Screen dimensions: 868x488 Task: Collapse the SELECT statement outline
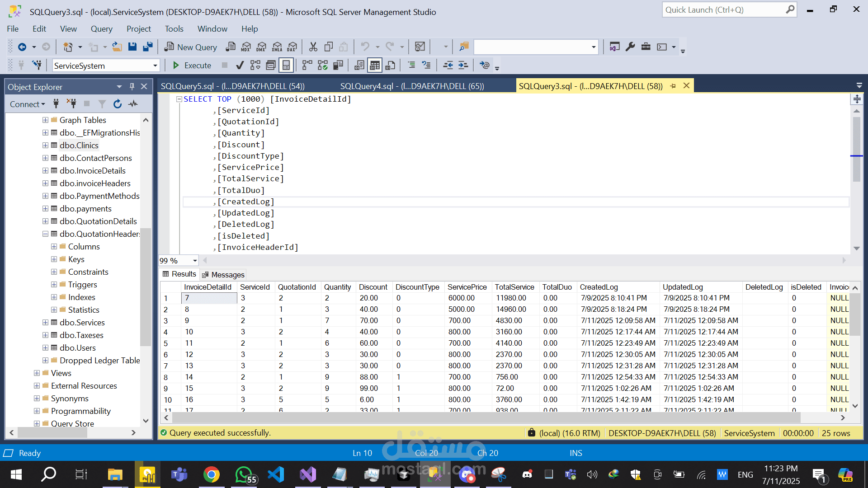click(179, 99)
